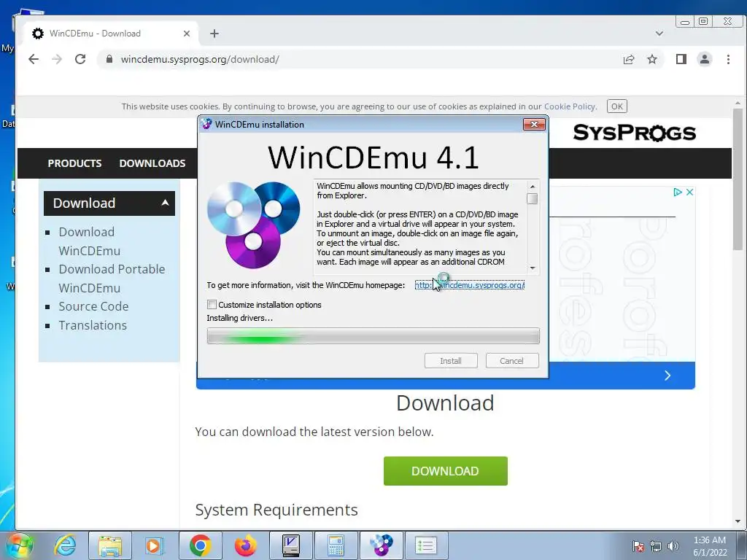Image resolution: width=747 pixels, height=560 pixels.
Task: Bookmark this page with the star icon
Action: tap(652, 59)
